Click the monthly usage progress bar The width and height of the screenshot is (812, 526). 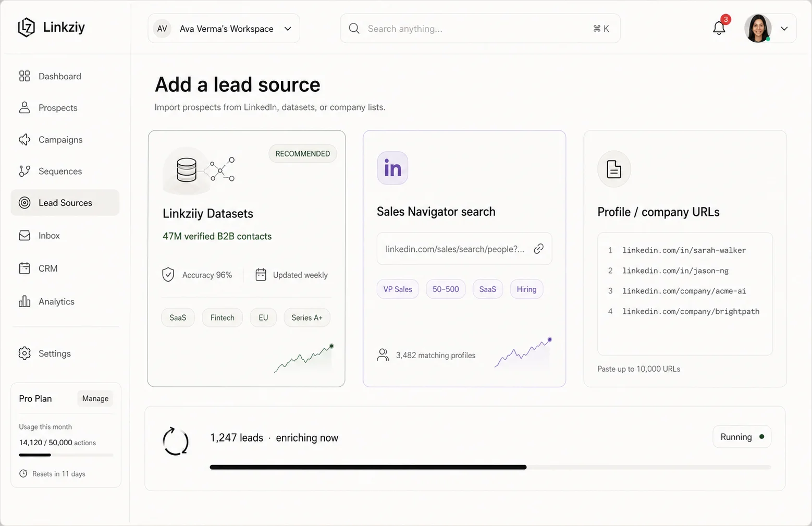[x=66, y=455]
